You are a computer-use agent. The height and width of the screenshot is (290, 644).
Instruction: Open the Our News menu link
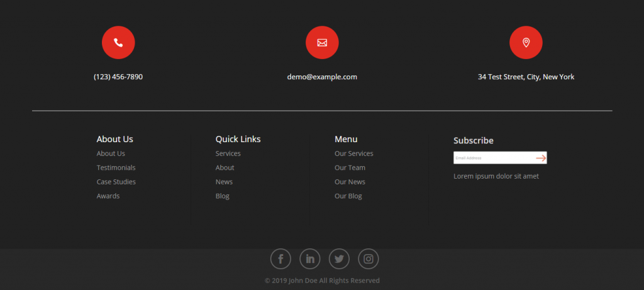(350, 182)
